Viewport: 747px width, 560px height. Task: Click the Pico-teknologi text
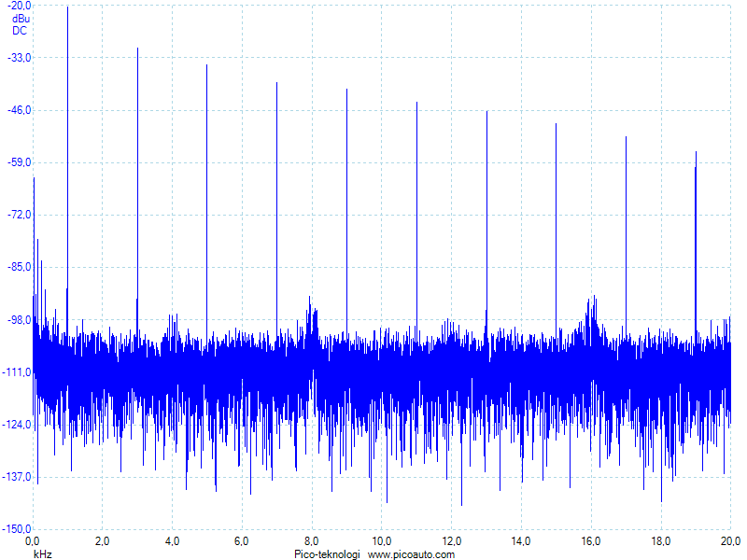(328, 554)
